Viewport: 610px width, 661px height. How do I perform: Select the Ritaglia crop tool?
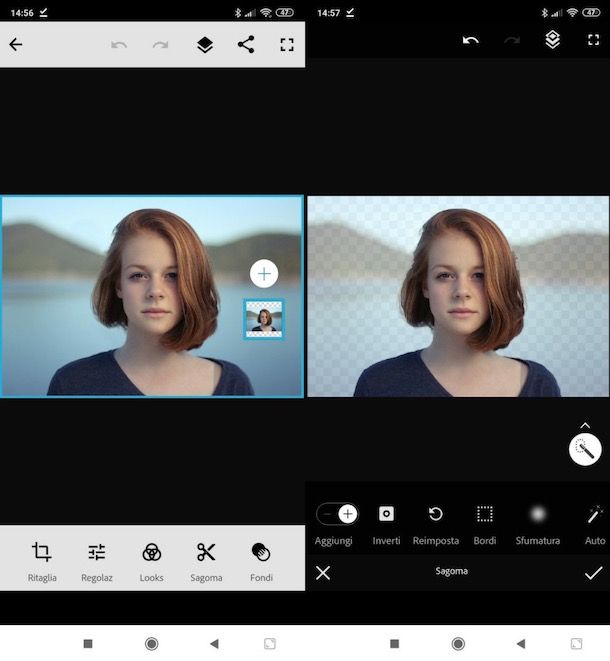click(42, 560)
